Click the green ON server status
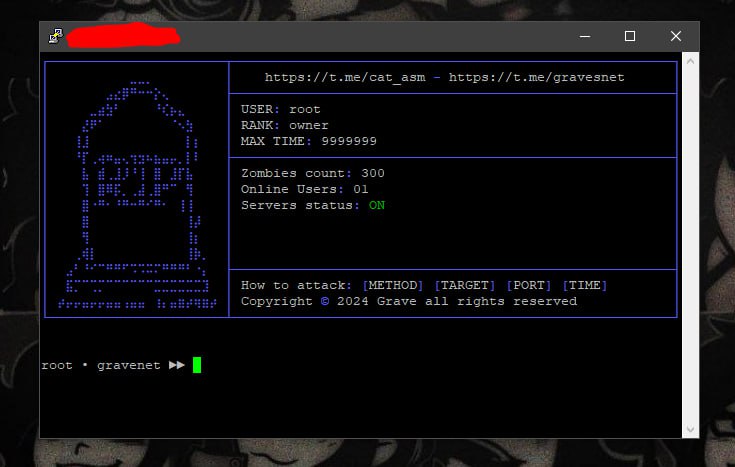735x467 pixels. point(376,206)
